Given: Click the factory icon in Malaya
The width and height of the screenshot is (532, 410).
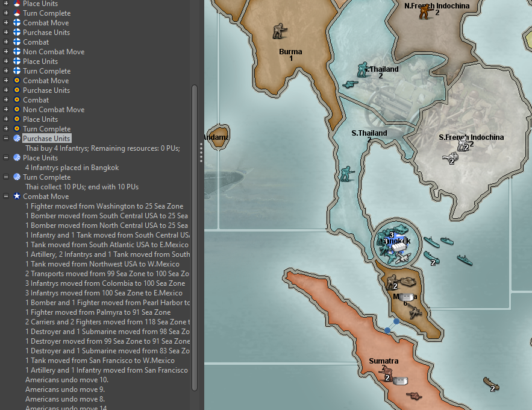Looking at the screenshot, I should click(406, 298).
